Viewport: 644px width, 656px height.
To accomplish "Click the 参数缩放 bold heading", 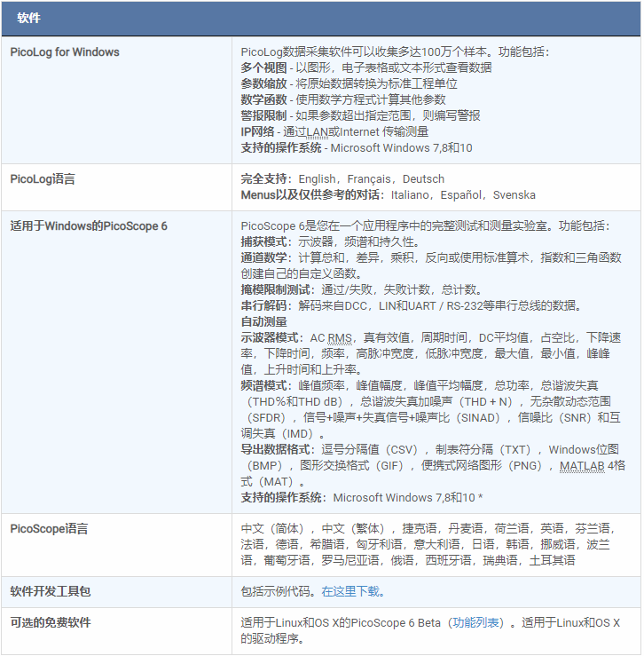I will (x=263, y=83).
